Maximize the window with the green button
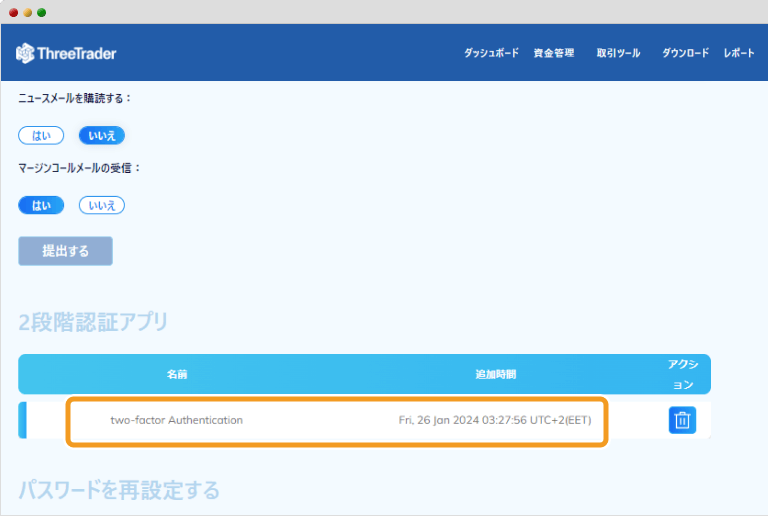Viewport: 768px width, 516px height. tap(42, 13)
